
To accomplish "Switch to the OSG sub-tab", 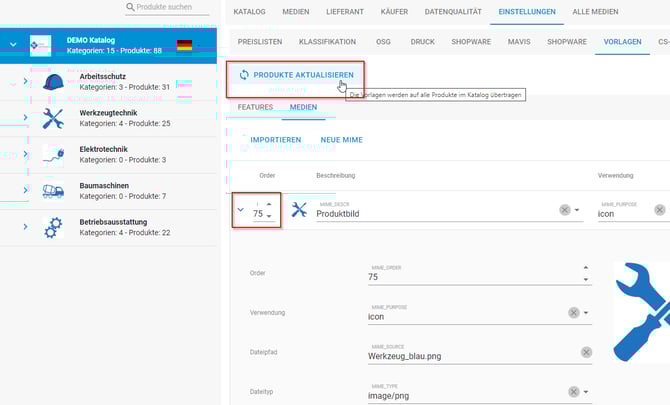I will (x=383, y=42).
